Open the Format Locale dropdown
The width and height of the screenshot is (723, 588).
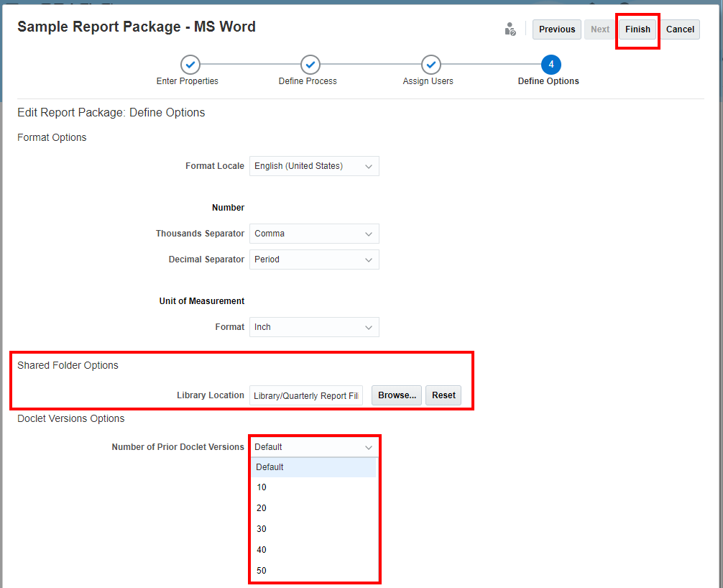click(x=314, y=166)
